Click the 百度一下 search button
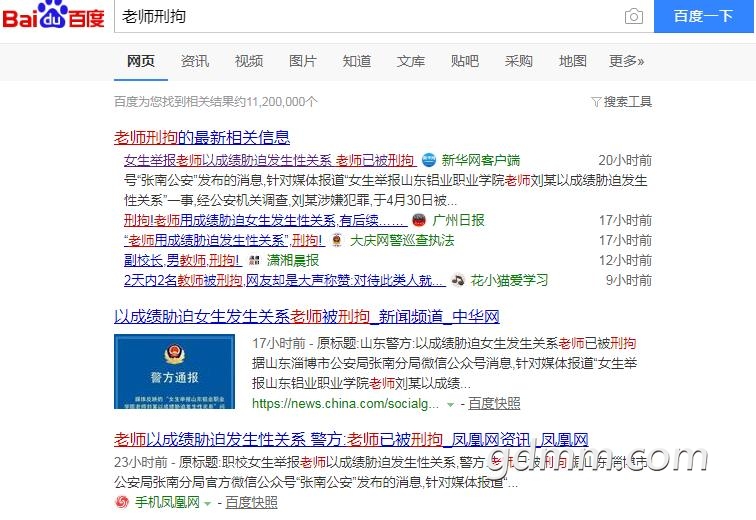This screenshot has width=756, height=520. pos(703,16)
